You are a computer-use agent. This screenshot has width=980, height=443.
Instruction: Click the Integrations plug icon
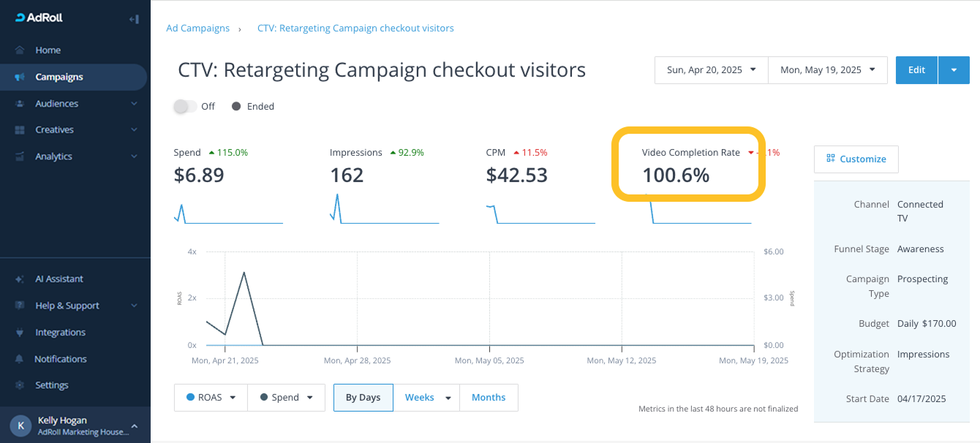[x=20, y=333]
